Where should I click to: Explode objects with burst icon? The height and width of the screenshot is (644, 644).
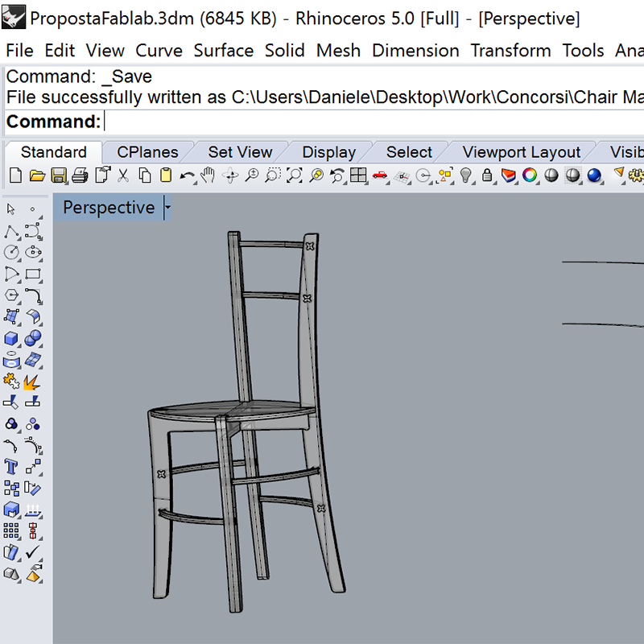[x=31, y=382]
